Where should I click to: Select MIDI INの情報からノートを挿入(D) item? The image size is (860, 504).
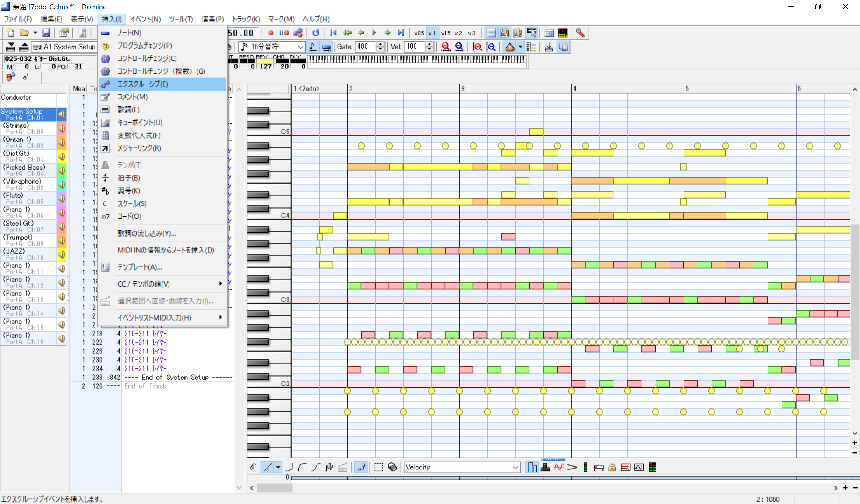(x=162, y=250)
